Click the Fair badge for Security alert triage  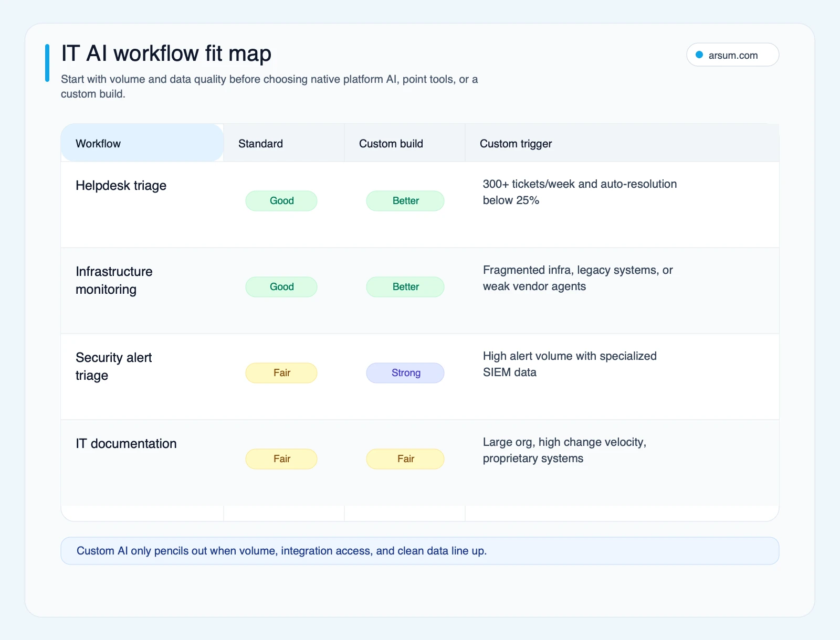click(x=281, y=373)
